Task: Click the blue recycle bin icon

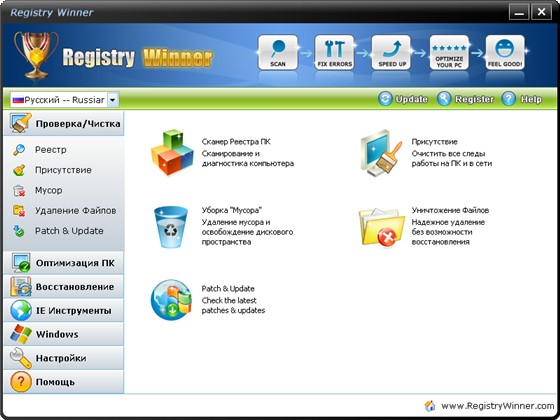Action: coord(171,227)
